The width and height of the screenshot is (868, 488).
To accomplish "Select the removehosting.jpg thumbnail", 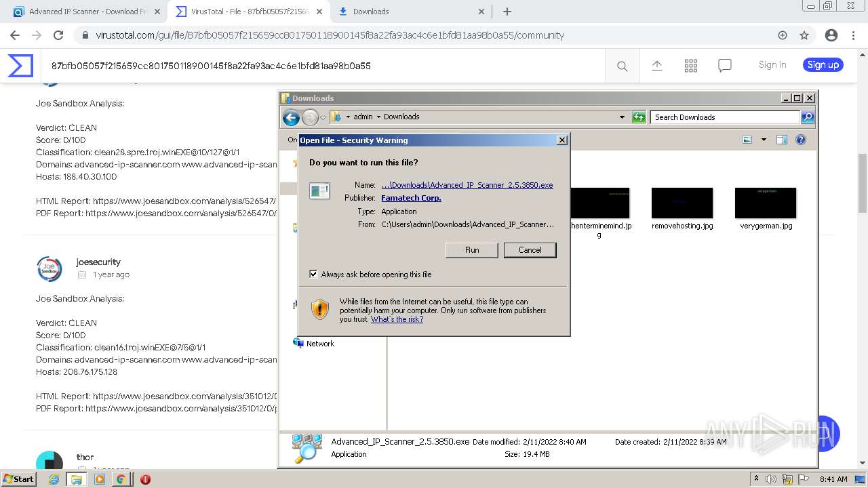I will coord(682,203).
